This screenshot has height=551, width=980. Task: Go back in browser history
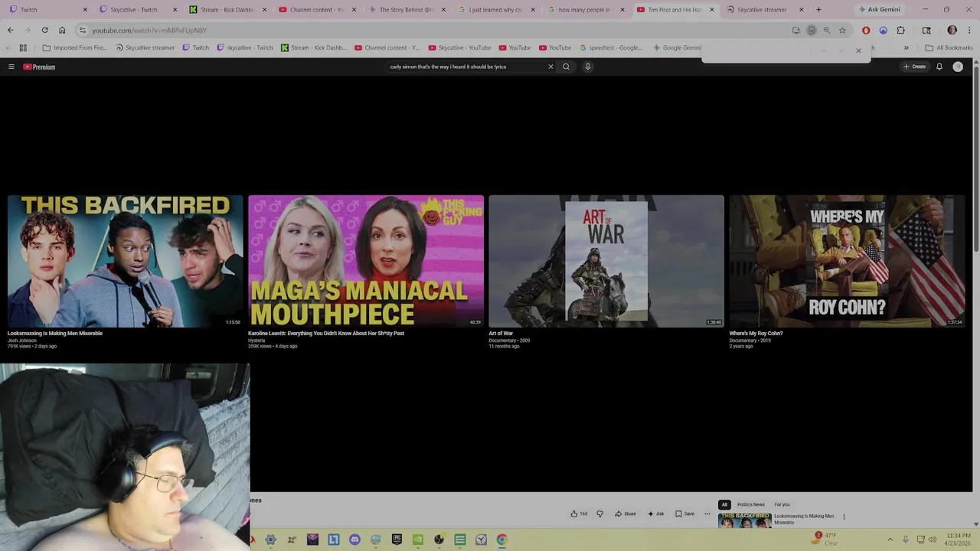pyautogui.click(x=10, y=31)
